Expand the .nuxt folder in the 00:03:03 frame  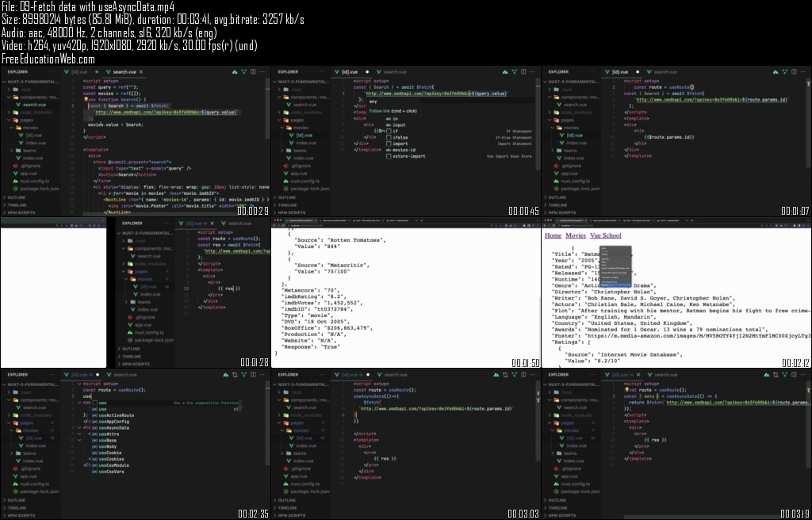(292, 392)
